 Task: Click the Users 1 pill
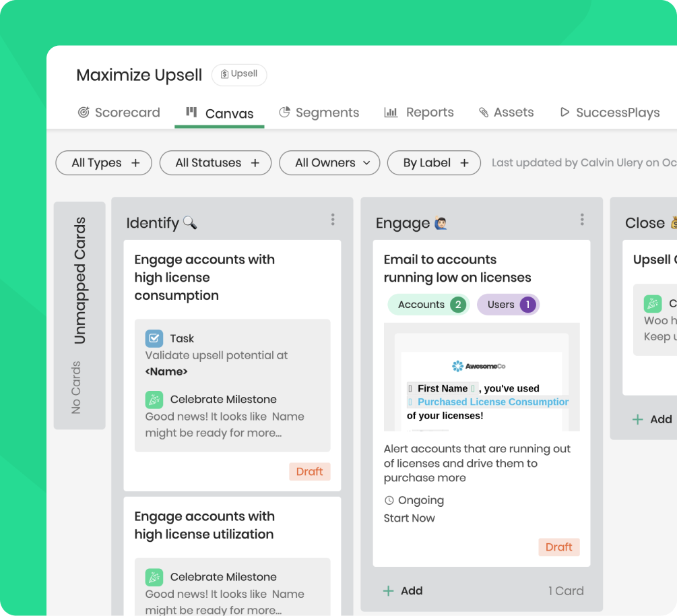coord(508,305)
